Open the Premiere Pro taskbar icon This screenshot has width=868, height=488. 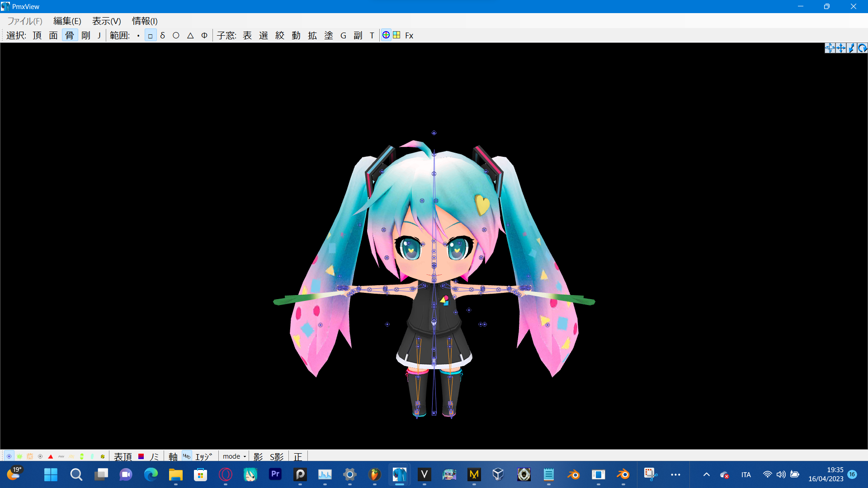point(275,474)
